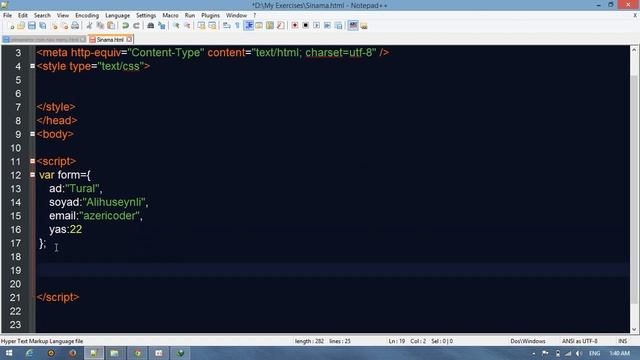Screen dimensions: 640x360
Task: Click the editor scrollbar down arrow
Action: pos(634,329)
